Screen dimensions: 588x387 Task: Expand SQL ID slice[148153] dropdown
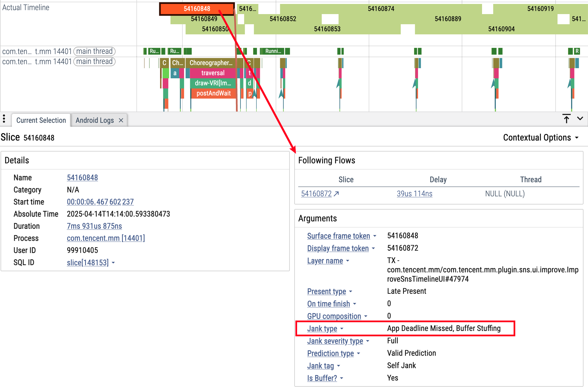pyautogui.click(x=113, y=263)
